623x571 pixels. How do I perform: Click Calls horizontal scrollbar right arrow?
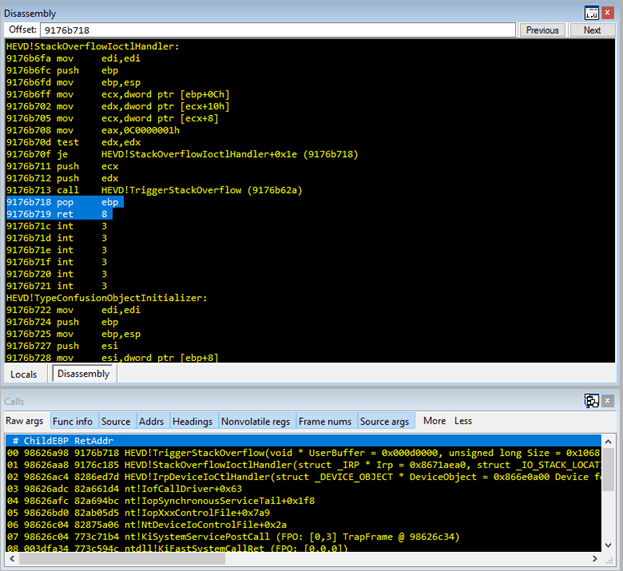pyautogui.click(x=595, y=559)
